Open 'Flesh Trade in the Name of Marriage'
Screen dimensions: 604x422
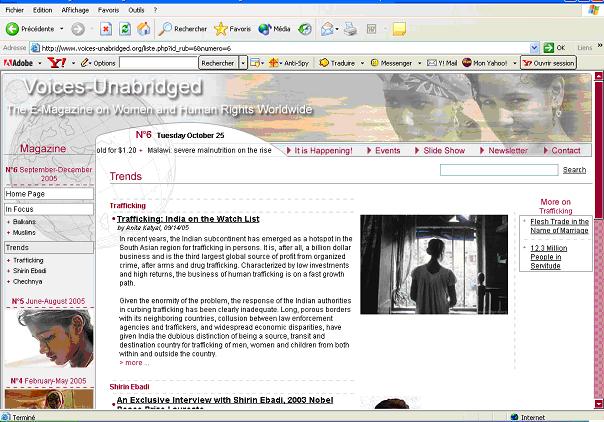coord(559,226)
